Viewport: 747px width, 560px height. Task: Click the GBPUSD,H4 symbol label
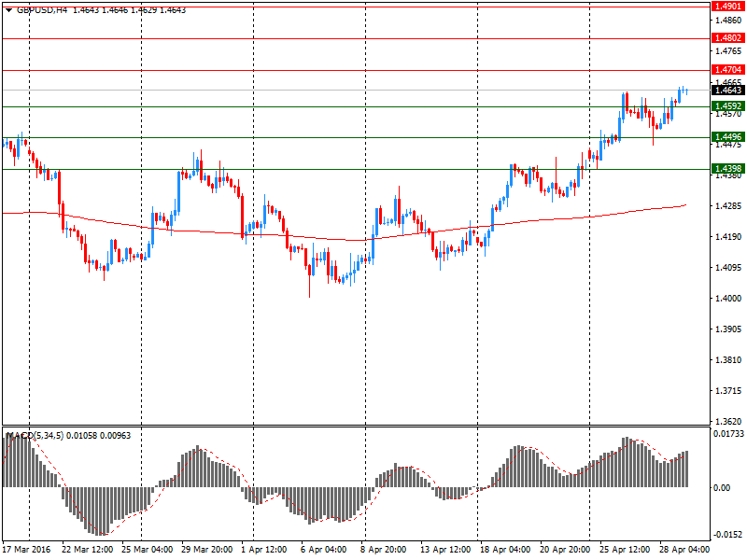[42, 10]
